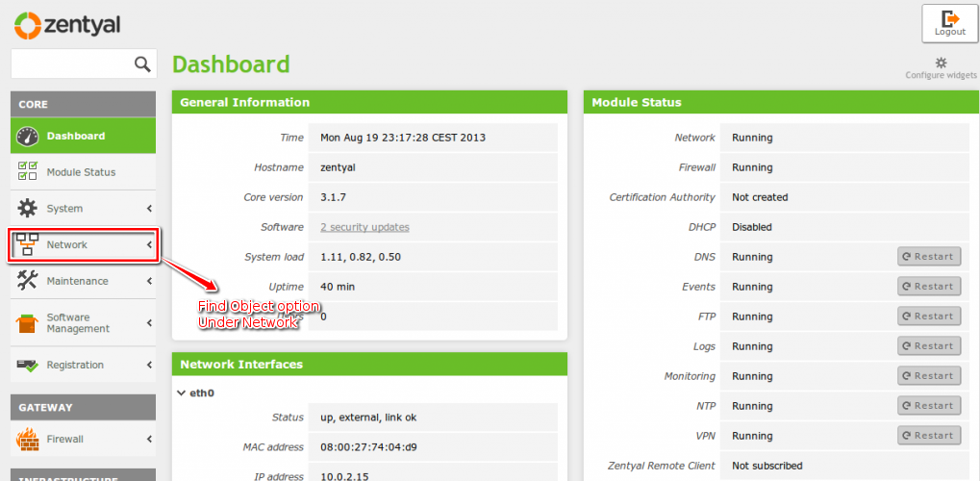Click the Configure widgets label
The image size is (980, 481).
pyautogui.click(x=942, y=75)
